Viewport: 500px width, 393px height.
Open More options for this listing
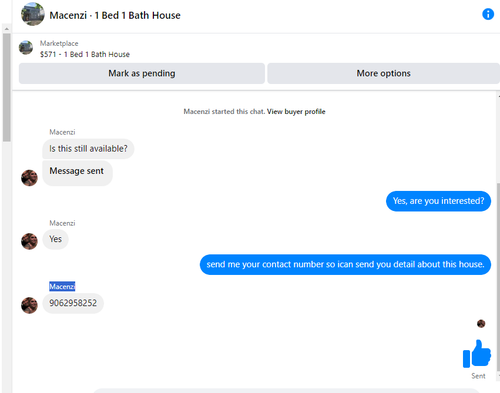(383, 73)
